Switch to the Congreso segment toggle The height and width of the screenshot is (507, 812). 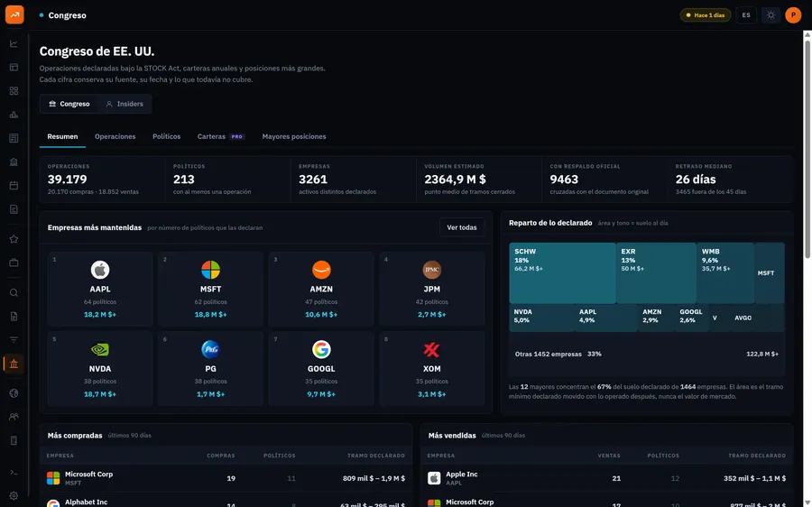click(69, 104)
